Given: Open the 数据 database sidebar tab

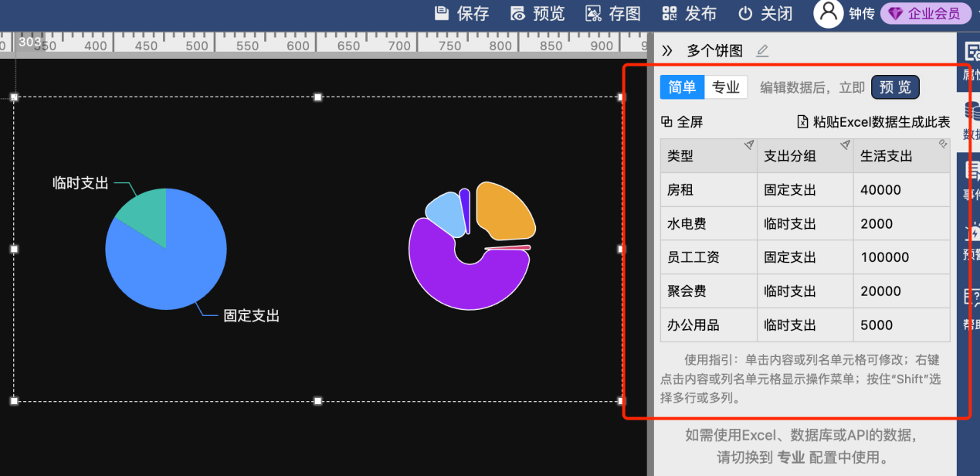Looking at the screenshot, I should coord(970,121).
